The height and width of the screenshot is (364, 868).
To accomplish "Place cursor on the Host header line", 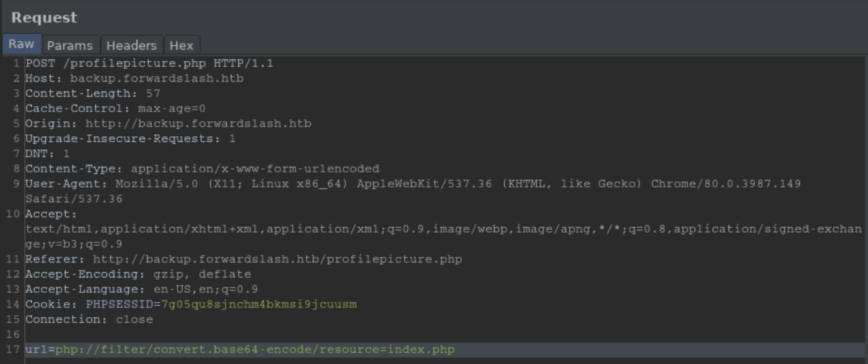I will (134, 78).
